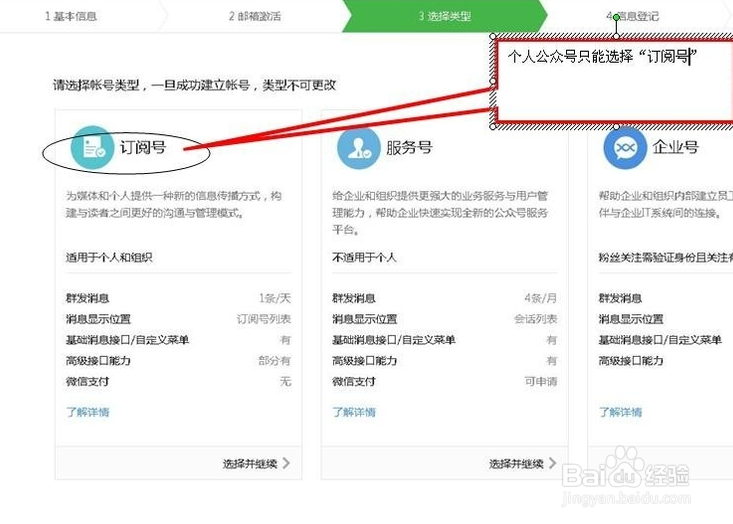Click the 订阅号 teal document icon
This screenshot has width=733, height=524.
pyautogui.click(x=92, y=147)
